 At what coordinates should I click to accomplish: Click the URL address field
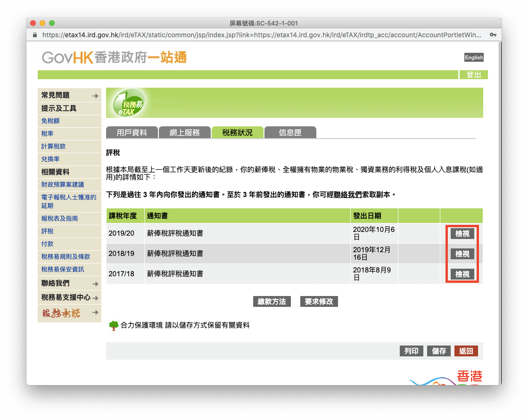point(262,35)
